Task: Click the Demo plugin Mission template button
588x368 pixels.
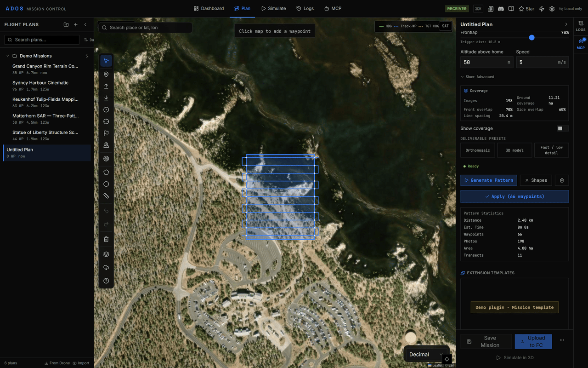Action: (x=514, y=307)
